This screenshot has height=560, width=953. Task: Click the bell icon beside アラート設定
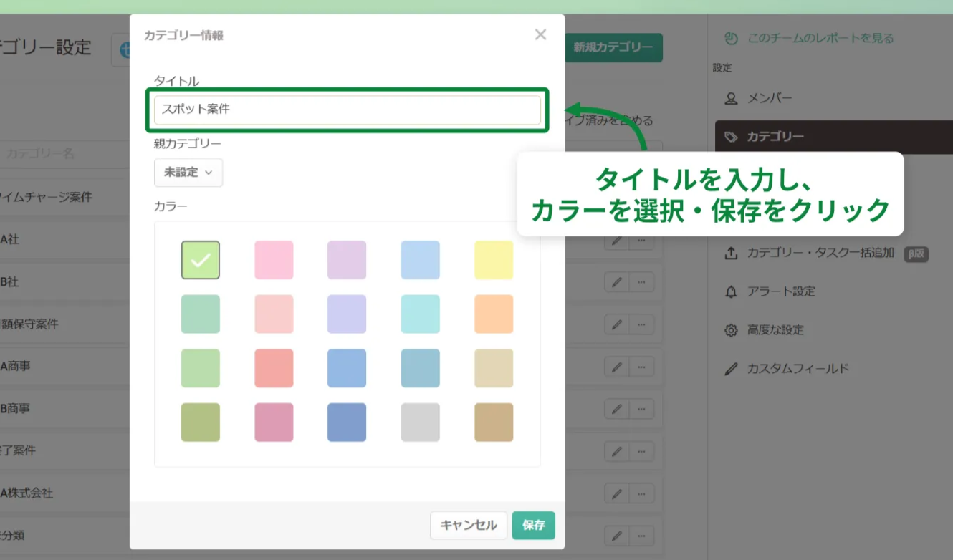tap(731, 291)
